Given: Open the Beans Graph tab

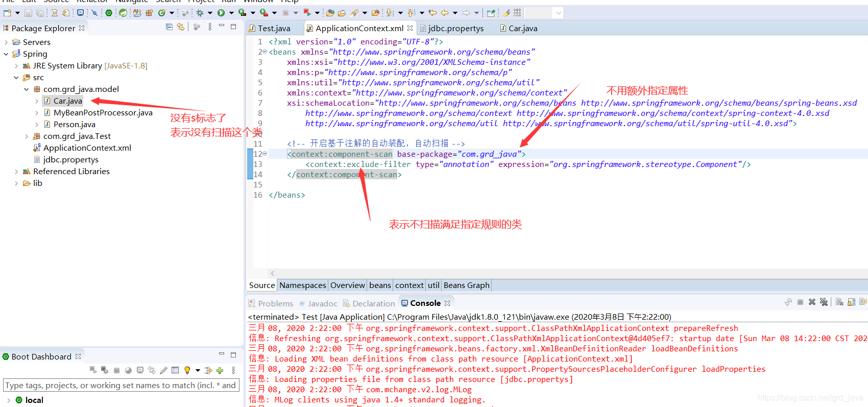Looking at the screenshot, I should tap(467, 285).
